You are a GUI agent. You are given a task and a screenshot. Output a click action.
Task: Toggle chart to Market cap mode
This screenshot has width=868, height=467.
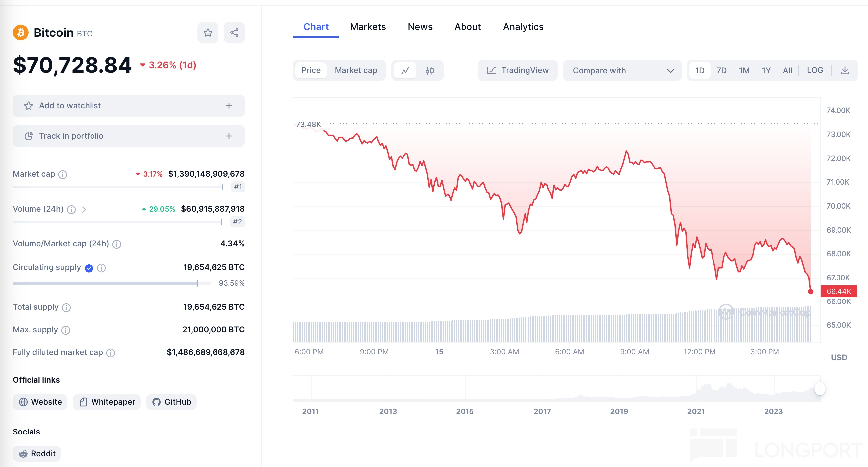click(x=355, y=70)
